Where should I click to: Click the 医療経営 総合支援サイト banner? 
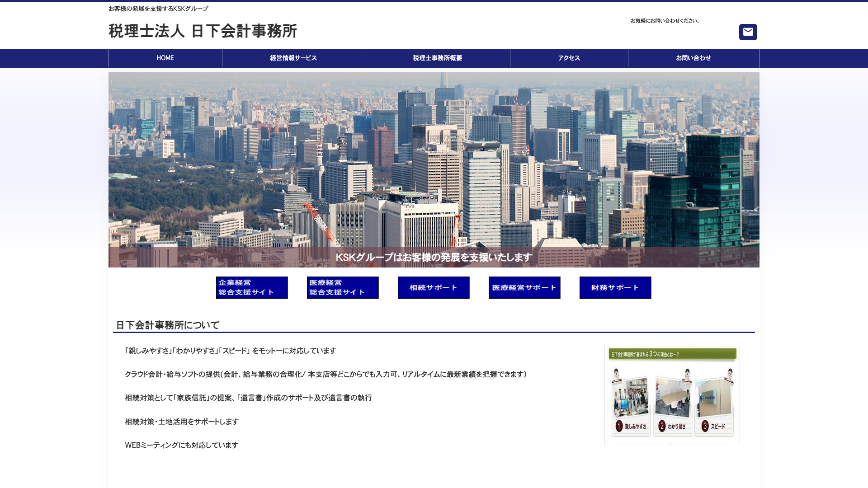(343, 288)
